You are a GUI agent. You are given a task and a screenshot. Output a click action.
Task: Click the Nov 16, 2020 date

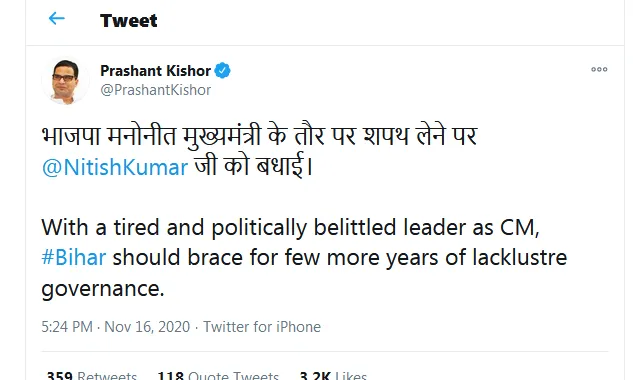[x=147, y=327]
